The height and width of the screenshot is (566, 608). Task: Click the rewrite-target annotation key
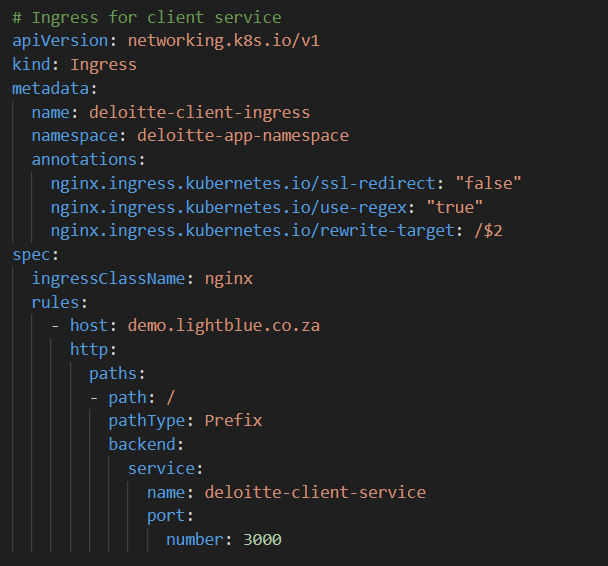pos(253,231)
